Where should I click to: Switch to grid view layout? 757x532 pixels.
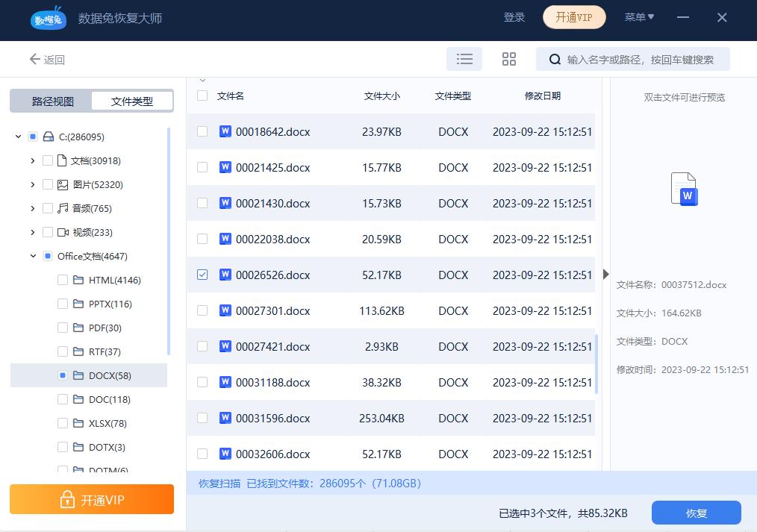[509, 58]
